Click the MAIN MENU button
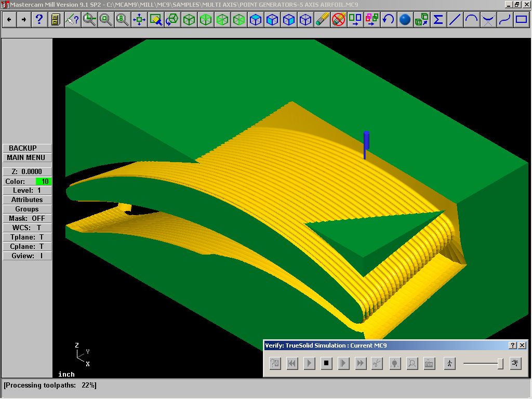This screenshot has width=532, height=399. pyautogui.click(x=27, y=158)
